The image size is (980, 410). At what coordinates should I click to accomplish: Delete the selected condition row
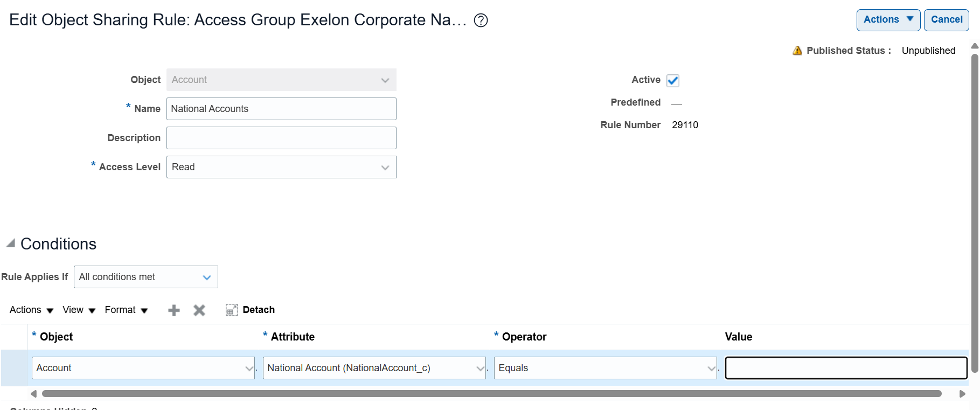(x=199, y=310)
